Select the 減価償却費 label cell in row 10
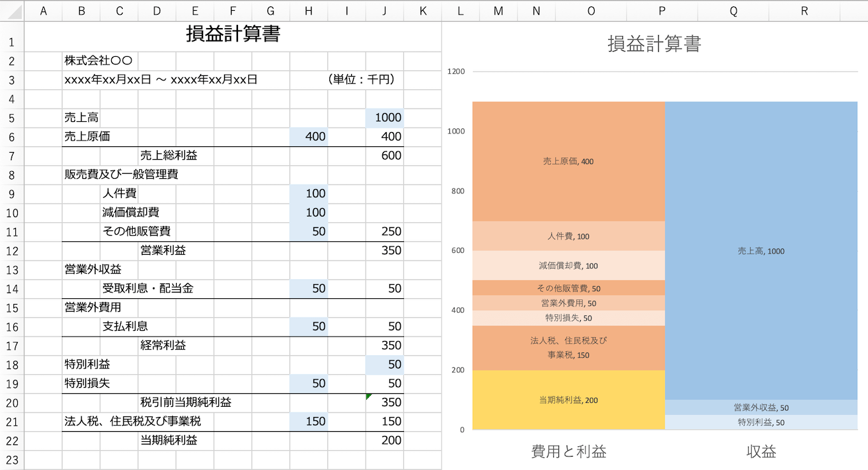Screen dimensions: 868x470 130,213
